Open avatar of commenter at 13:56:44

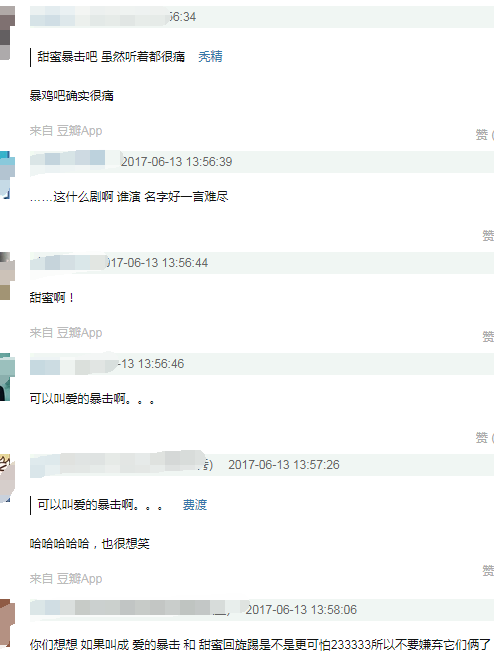click(x=7, y=276)
